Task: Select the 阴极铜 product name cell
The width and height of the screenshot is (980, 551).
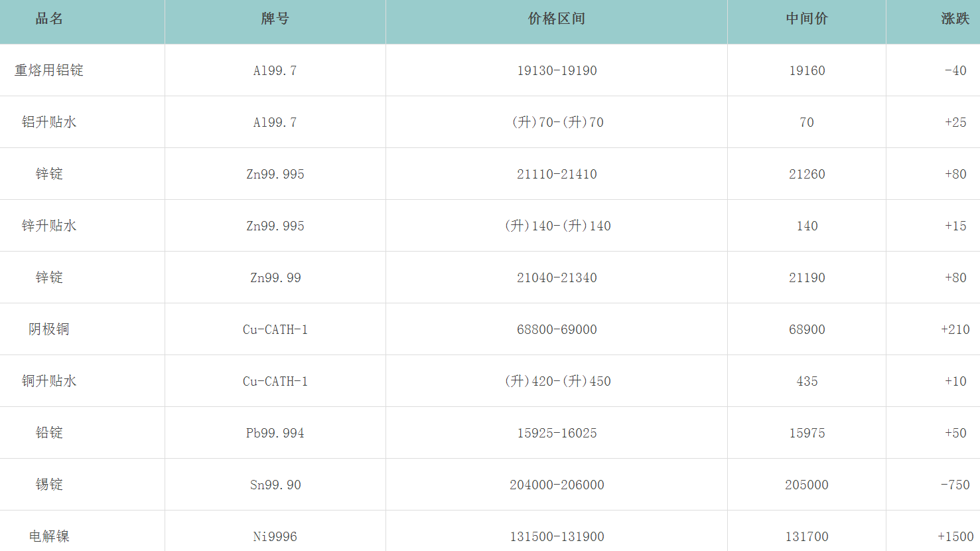Action: (49, 329)
